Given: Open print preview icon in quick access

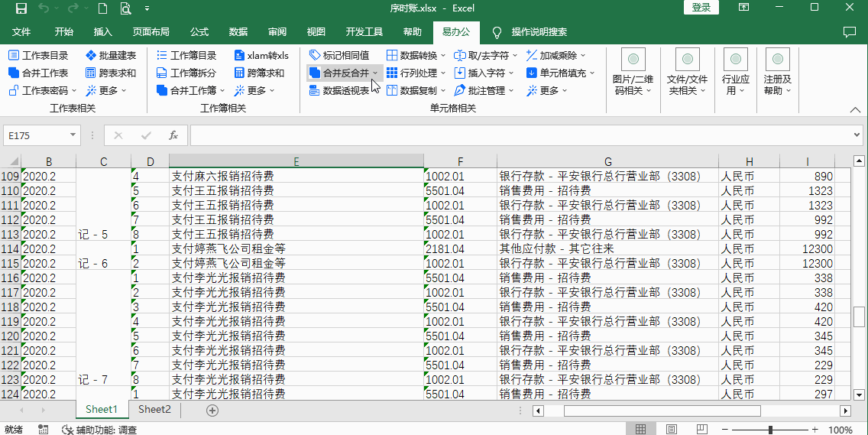Looking at the screenshot, I should pos(125,8).
